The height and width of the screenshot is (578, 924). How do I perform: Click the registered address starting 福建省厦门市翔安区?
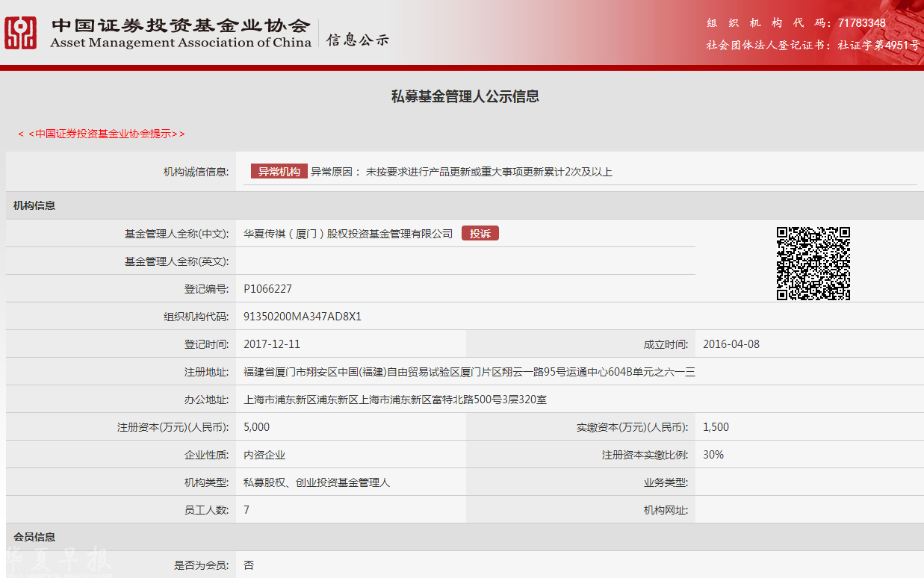pos(469,372)
